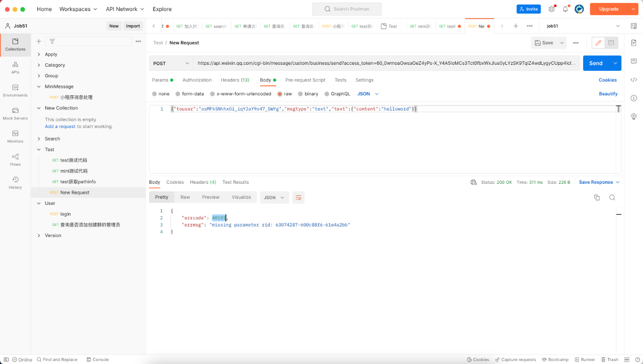This screenshot has width=643, height=364.
Task: Collapse the MiniMessage collection
Action: (39, 86)
